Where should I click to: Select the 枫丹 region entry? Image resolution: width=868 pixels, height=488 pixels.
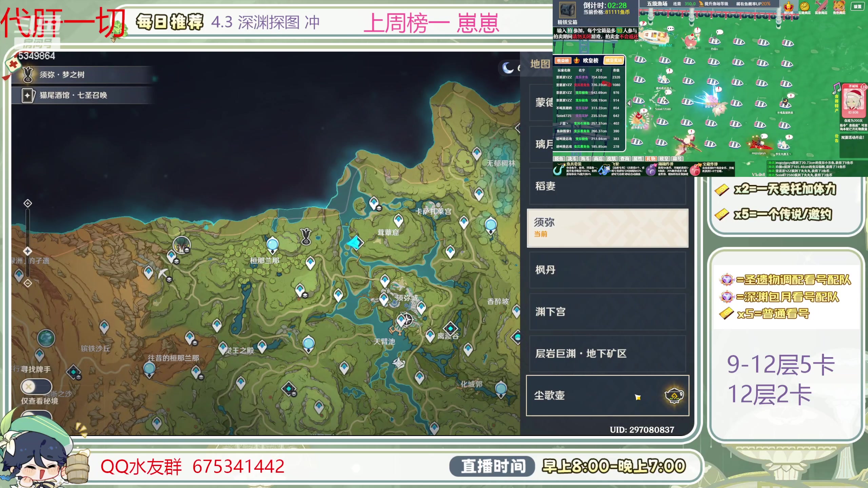[607, 270]
